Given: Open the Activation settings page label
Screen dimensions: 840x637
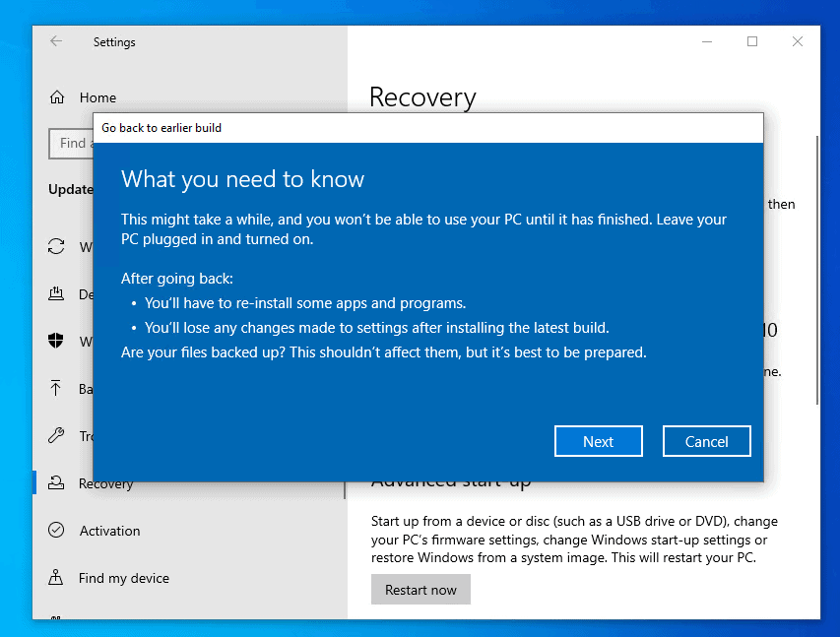Looking at the screenshot, I should pyautogui.click(x=109, y=531).
